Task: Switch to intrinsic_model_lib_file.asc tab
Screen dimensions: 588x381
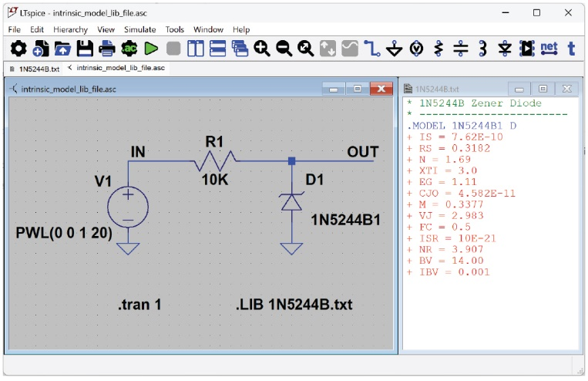Action: click(120, 68)
